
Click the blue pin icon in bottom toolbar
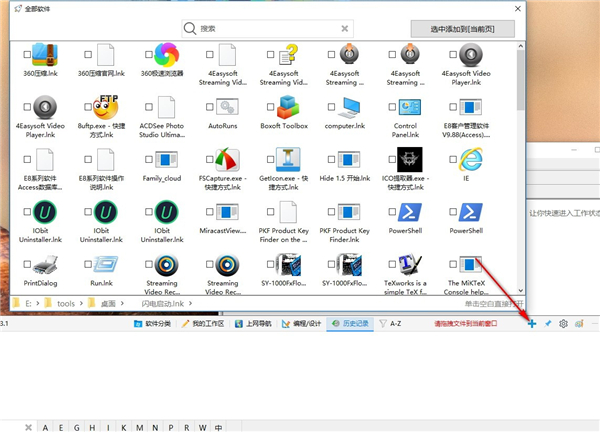point(548,324)
